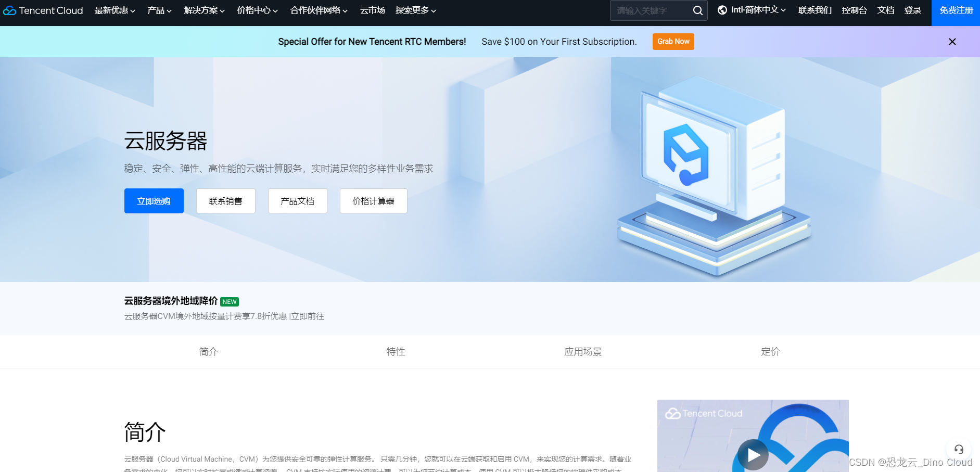Switch to the 简介 tab
This screenshot has width=980, height=472.
[x=208, y=352]
